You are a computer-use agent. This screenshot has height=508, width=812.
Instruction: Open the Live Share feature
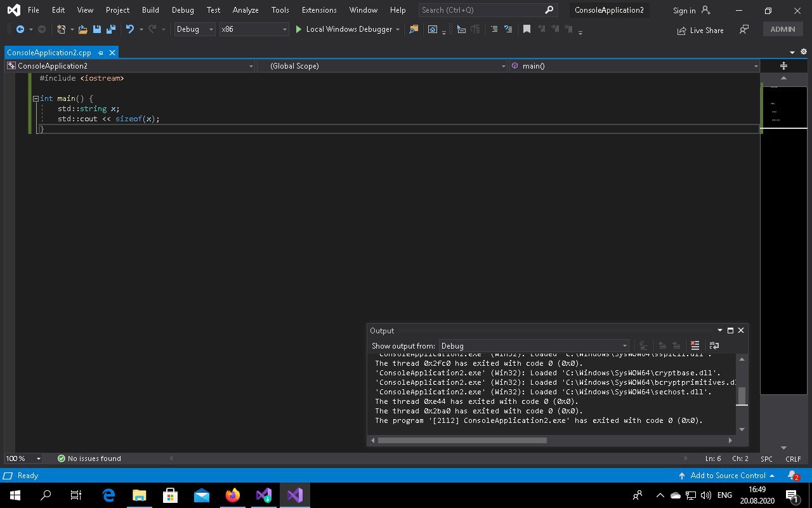point(700,30)
